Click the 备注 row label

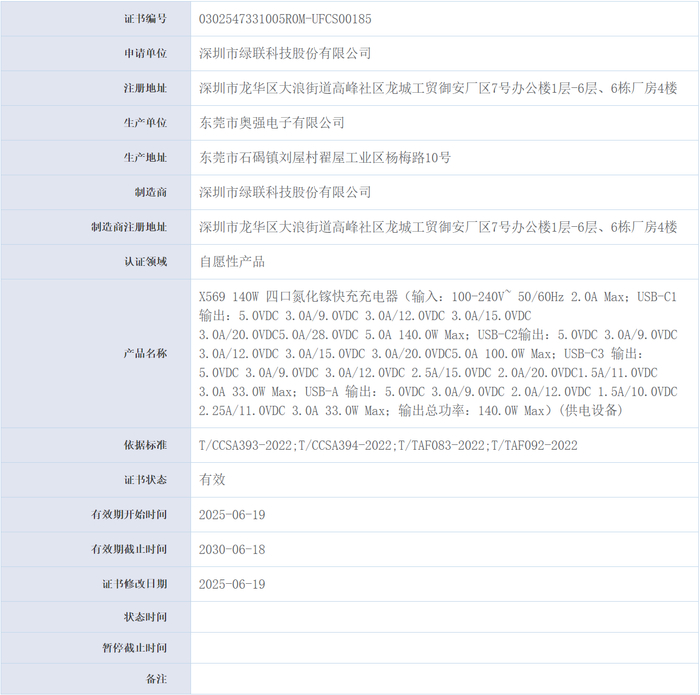tap(156, 679)
